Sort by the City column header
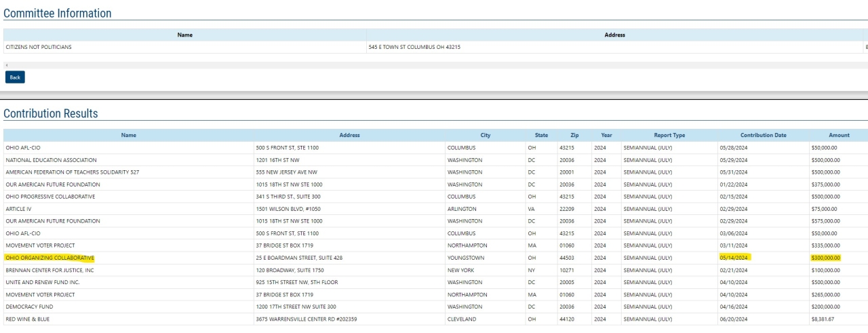868x333 pixels. (x=486, y=135)
